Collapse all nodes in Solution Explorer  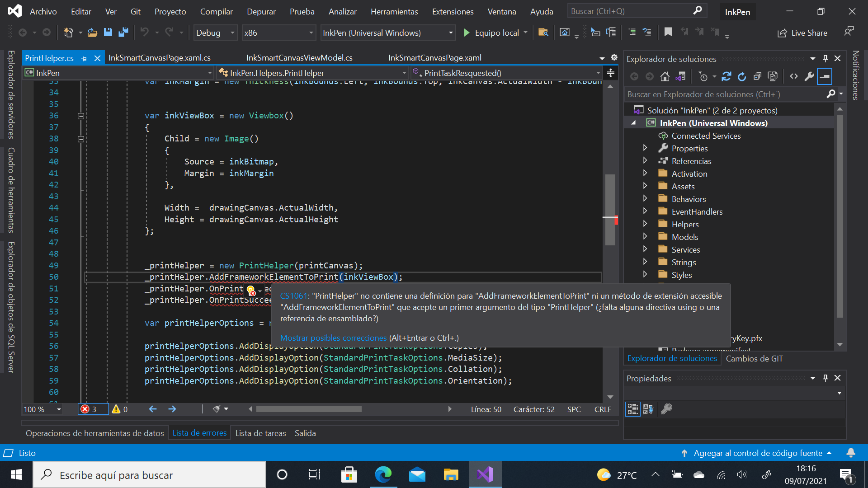click(x=757, y=77)
